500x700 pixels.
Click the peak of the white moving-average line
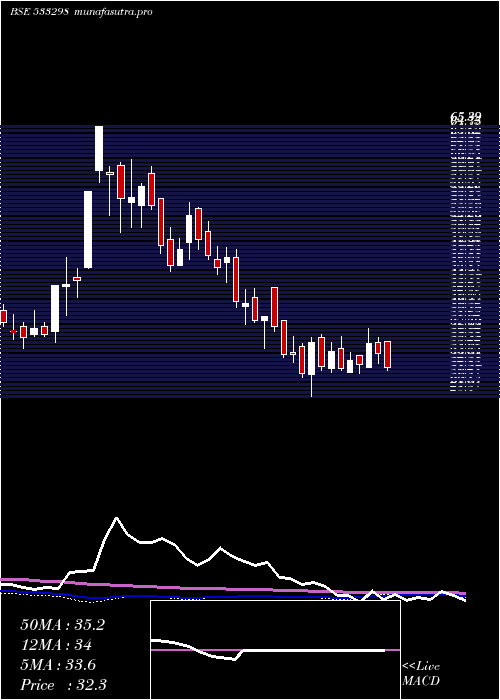point(117,518)
